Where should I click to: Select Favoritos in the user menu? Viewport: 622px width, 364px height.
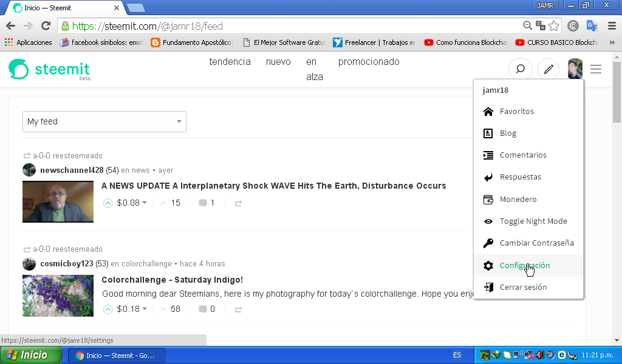pyautogui.click(x=528, y=112)
